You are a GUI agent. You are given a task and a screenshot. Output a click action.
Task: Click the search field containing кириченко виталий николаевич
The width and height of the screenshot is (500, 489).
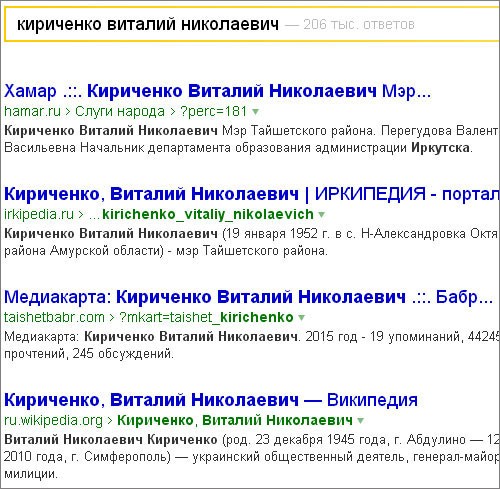252,24
